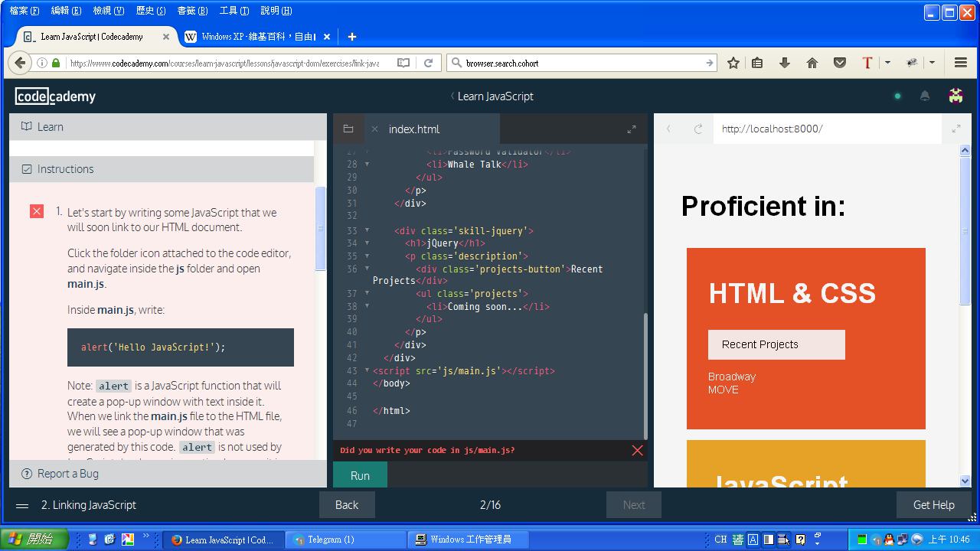Viewport: 980px width, 551px height.
Task: Open the 歷史 (History) menu
Action: (150, 11)
